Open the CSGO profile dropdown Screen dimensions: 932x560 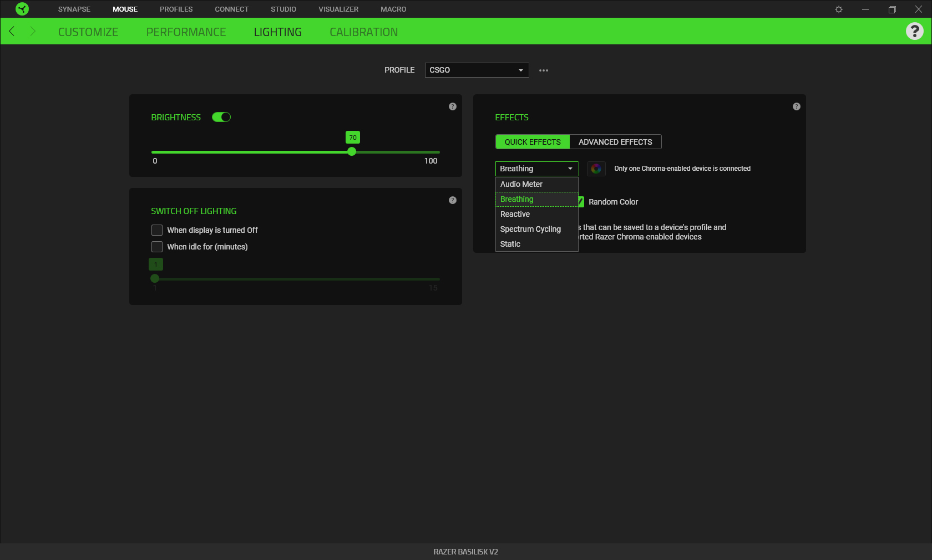tap(477, 70)
